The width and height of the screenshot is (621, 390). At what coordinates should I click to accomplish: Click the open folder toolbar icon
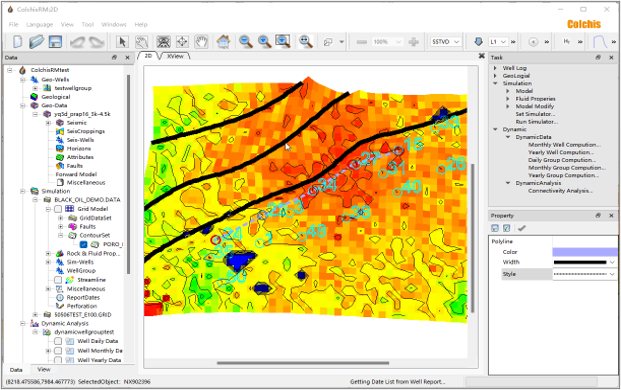(x=36, y=42)
